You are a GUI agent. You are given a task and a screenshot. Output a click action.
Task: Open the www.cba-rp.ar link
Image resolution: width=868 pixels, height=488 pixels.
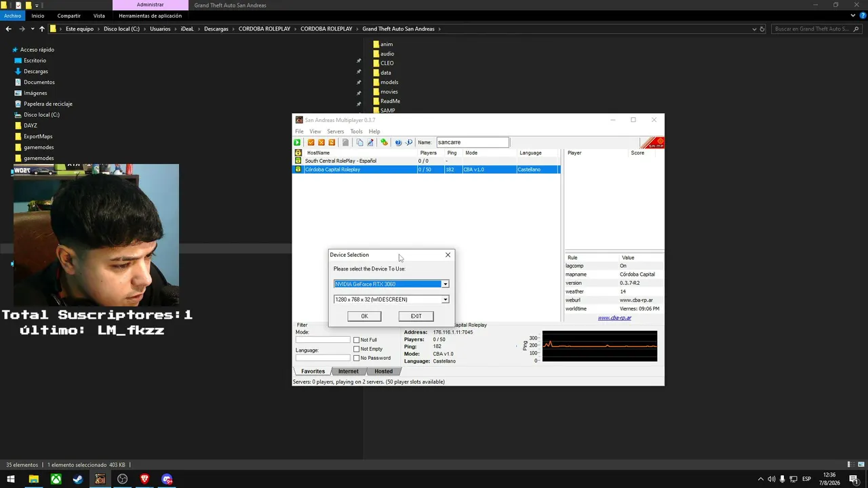(614, 318)
